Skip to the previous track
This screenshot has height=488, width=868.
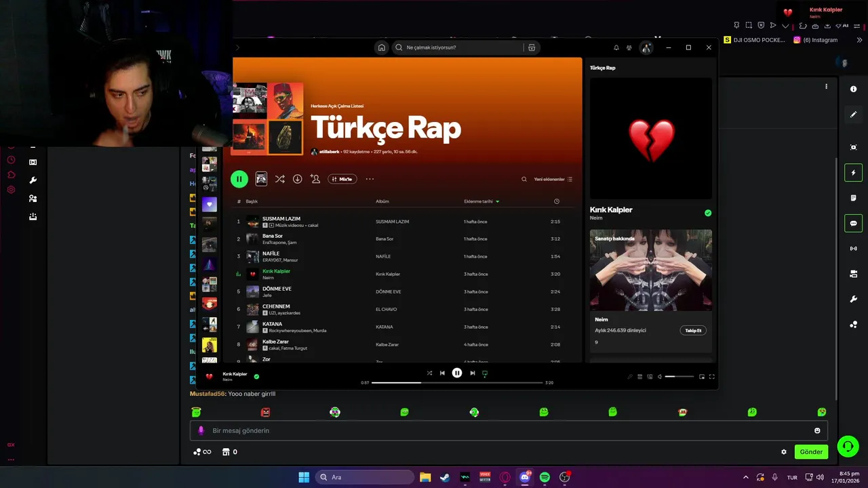click(x=442, y=373)
